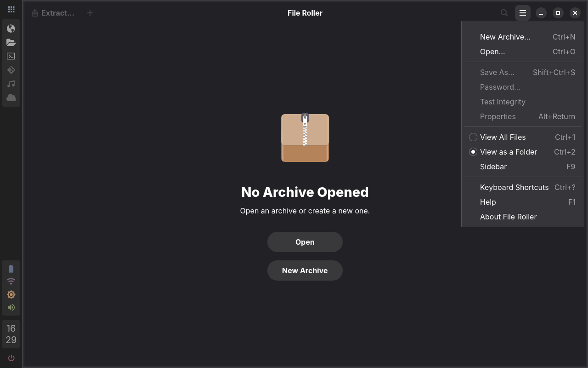Open Keyboard Shortcuts from the menu
Viewport: 588px width, 368px height.
(523, 187)
